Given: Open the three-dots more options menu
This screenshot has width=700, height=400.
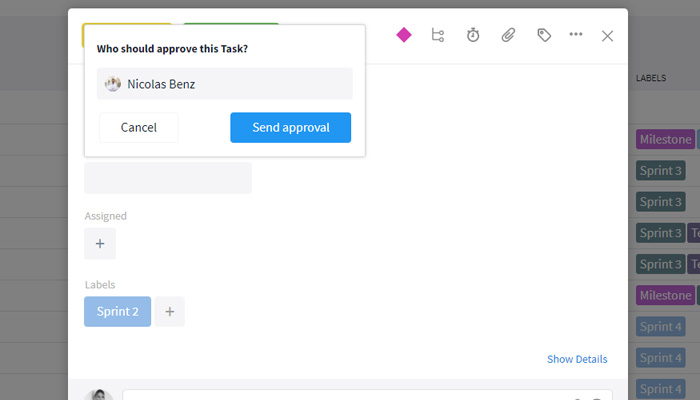Looking at the screenshot, I should [x=575, y=34].
